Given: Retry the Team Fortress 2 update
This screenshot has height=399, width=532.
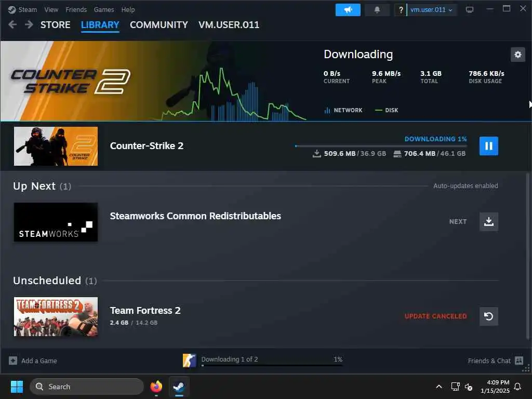Looking at the screenshot, I should [488, 316].
